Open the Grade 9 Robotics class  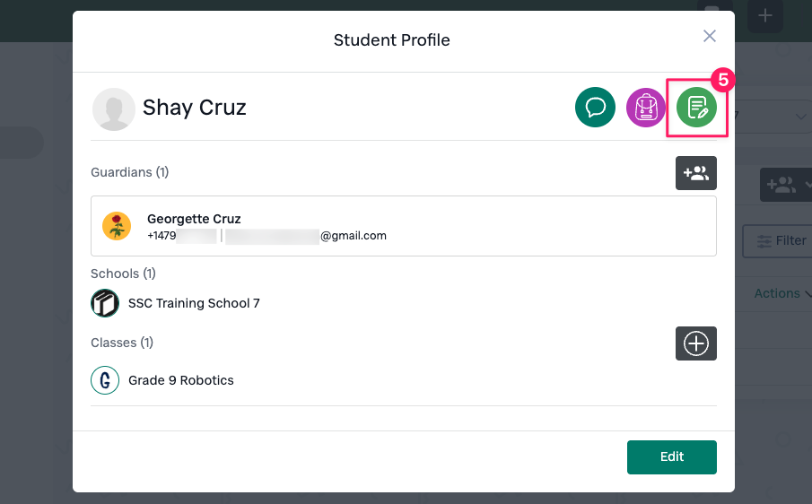click(180, 380)
